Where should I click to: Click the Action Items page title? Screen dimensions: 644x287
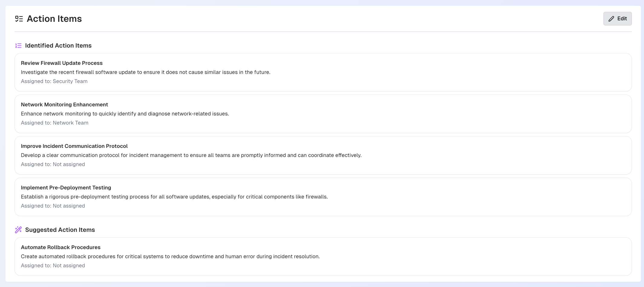pyautogui.click(x=54, y=18)
